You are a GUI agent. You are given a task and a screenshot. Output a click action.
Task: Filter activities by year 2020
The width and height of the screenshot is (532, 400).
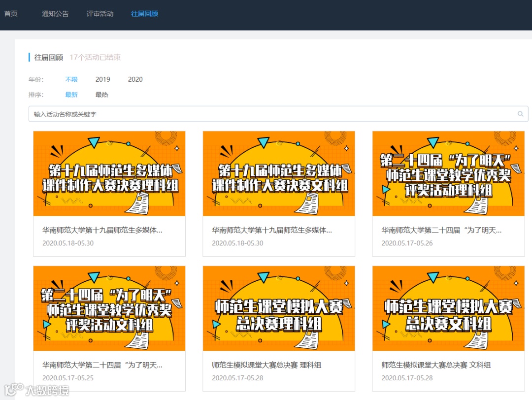(135, 79)
